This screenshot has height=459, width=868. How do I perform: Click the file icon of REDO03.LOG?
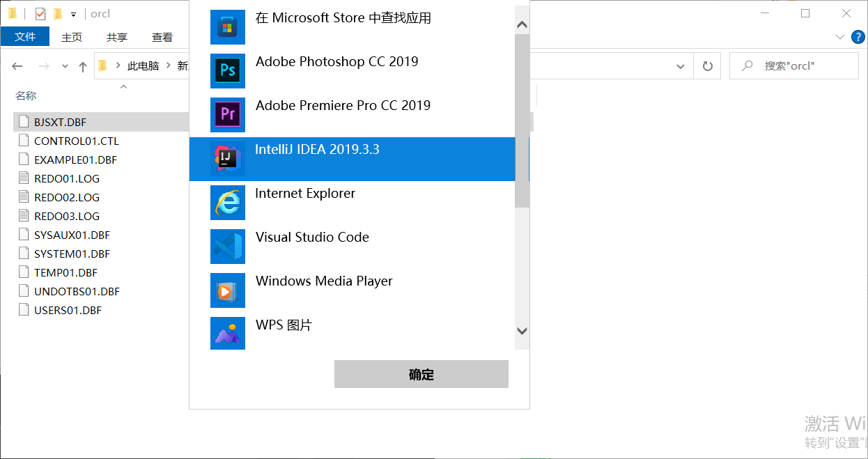(x=24, y=216)
